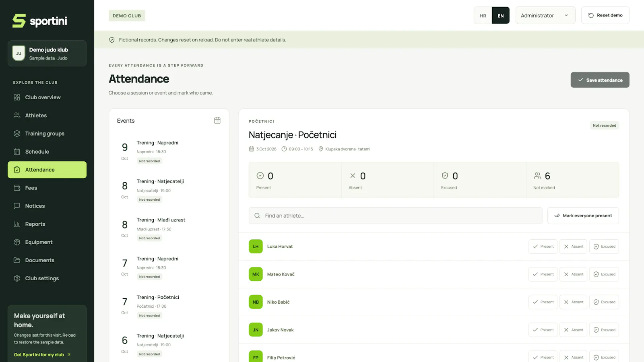Select the EN language option

pos(501,15)
